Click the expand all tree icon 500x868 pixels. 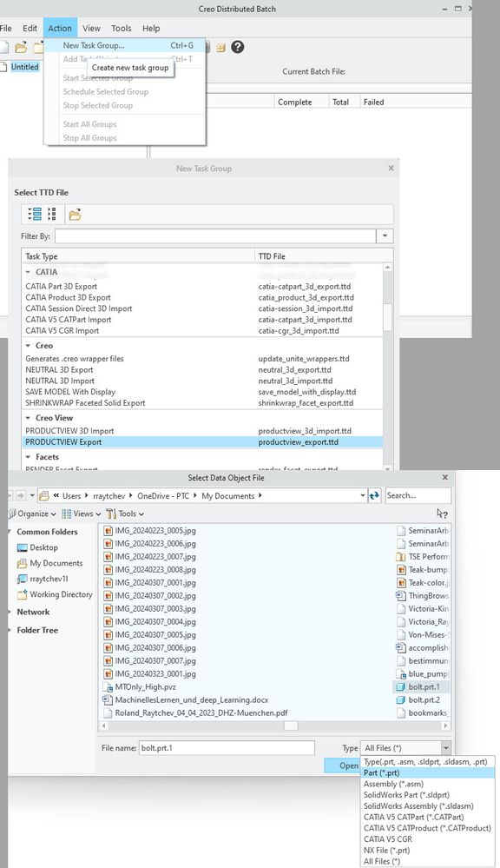[x=35, y=214]
